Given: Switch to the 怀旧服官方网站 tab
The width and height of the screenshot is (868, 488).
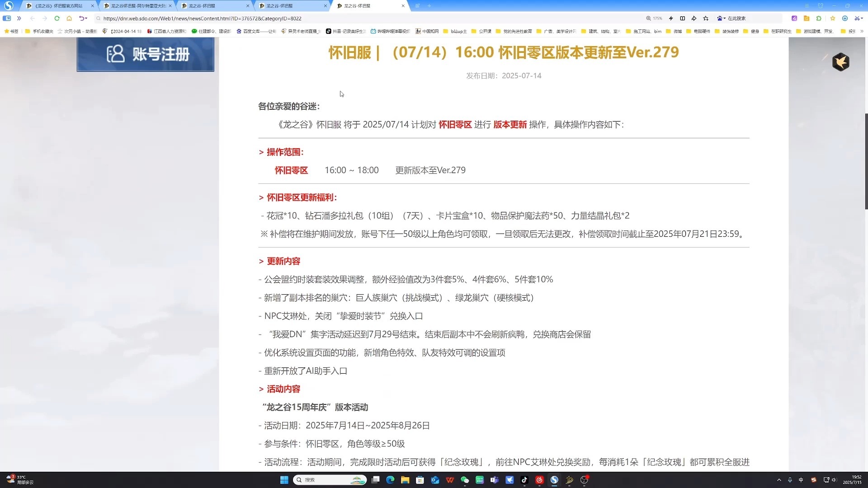Looking at the screenshot, I should coord(59,6).
